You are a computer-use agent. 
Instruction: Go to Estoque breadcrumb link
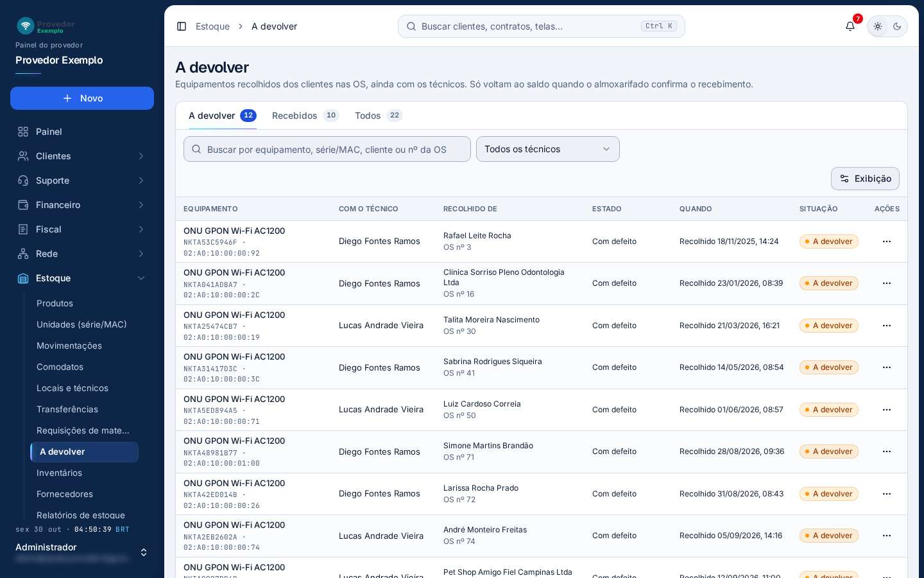pos(212,26)
